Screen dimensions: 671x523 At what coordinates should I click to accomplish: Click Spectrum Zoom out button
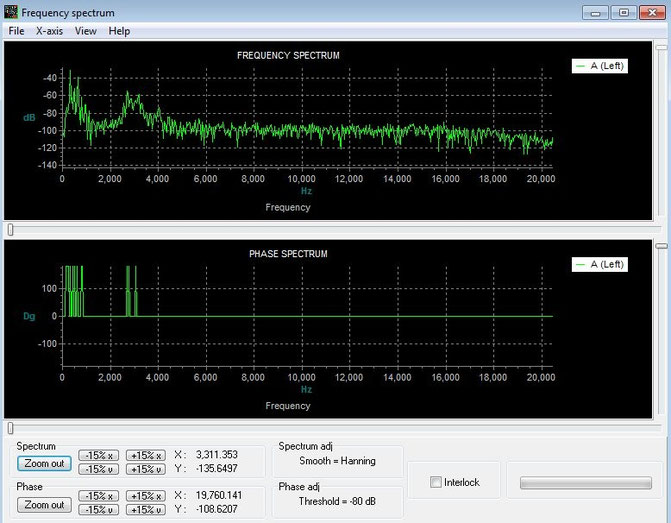[x=44, y=464]
